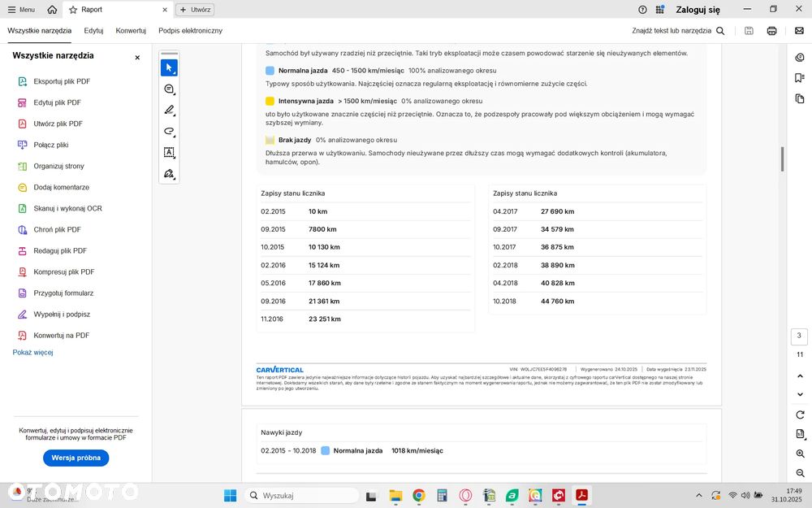812x508 pixels.
Task: Open the apps grid icon
Action: [659, 9]
